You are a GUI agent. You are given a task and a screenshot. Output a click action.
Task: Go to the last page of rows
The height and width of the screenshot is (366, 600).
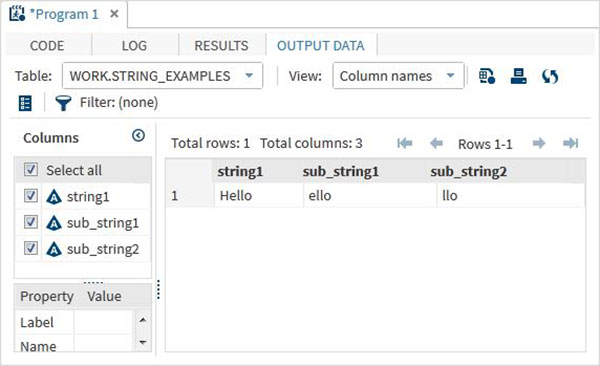pyautogui.click(x=571, y=144)
